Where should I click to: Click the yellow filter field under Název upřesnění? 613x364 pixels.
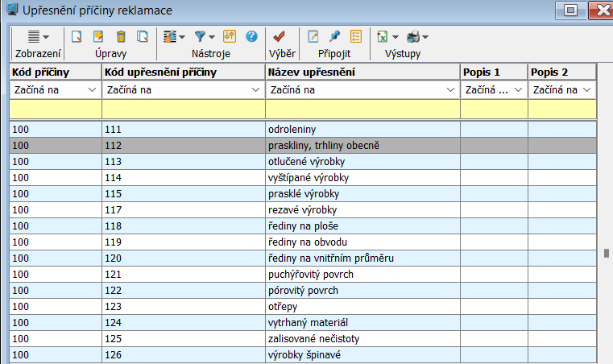362,108
